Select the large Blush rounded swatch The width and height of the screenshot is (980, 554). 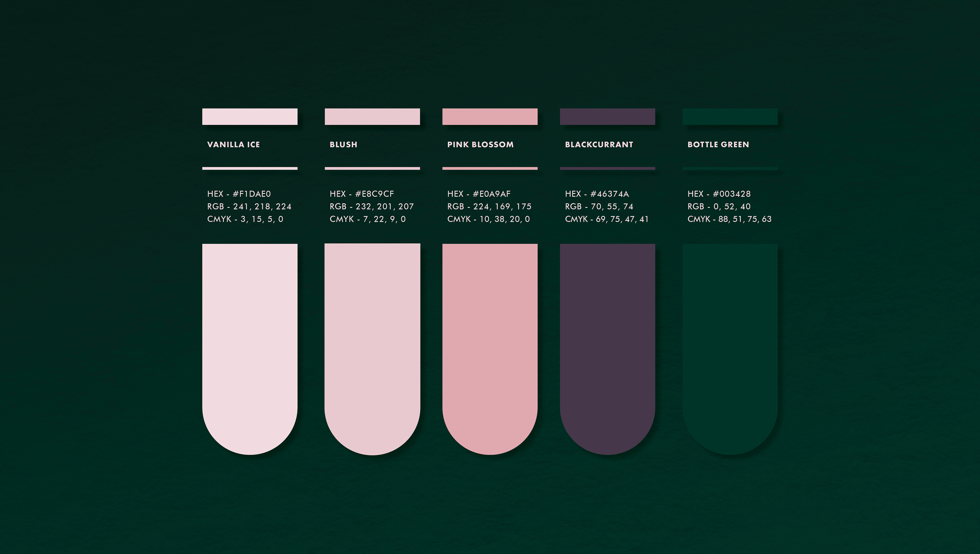372,349
